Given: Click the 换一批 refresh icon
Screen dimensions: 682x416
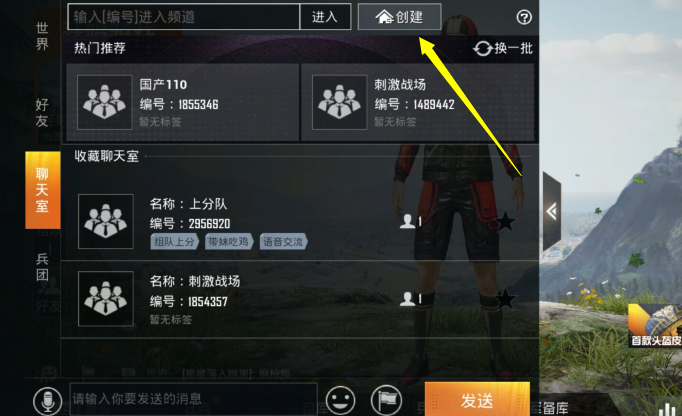Looking at the screenshot, I should point(482,48).
